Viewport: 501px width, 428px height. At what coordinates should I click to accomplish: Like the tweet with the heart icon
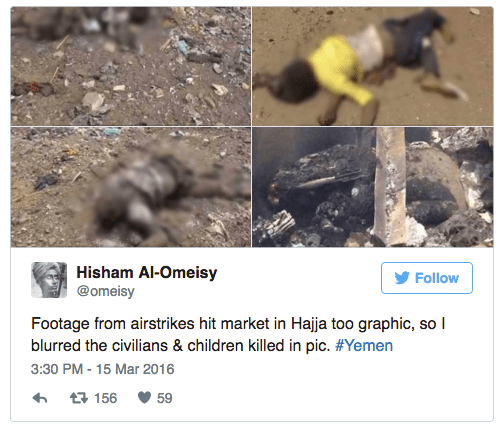coord(145,398)
